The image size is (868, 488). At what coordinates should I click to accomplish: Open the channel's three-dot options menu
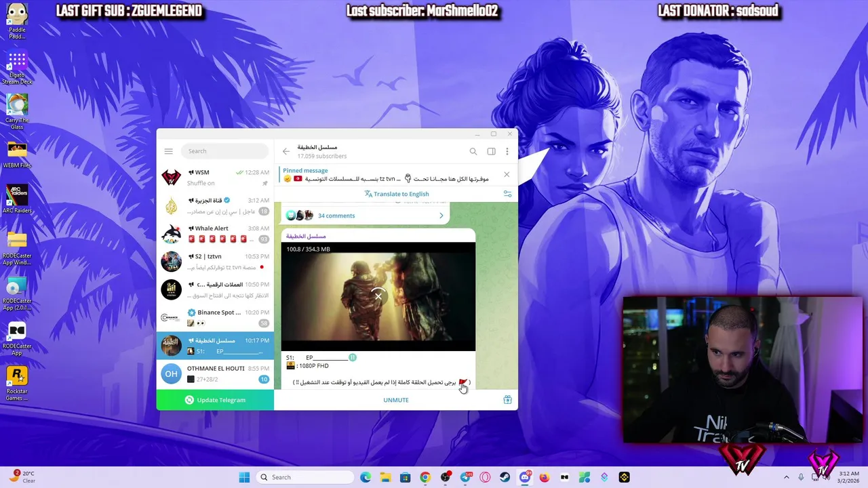(x=507, y=151)
